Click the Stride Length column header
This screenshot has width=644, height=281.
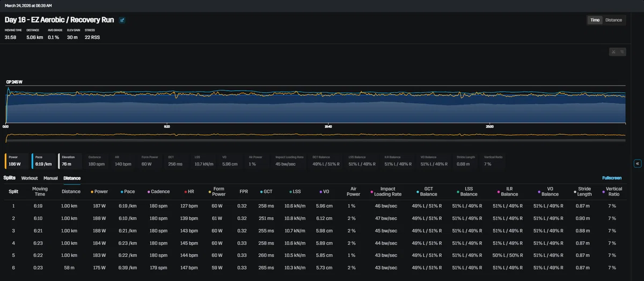point(583,191)
